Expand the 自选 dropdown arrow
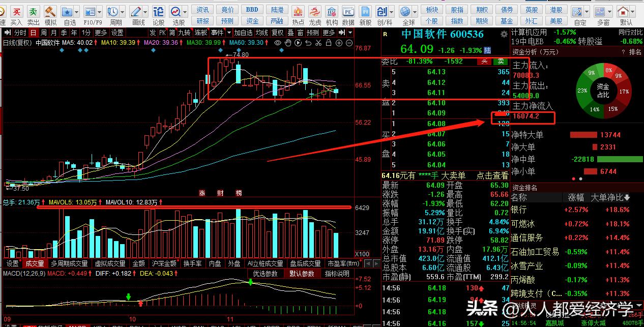Image resolution: width=644 pixels, height=327 pixels. 76,11
